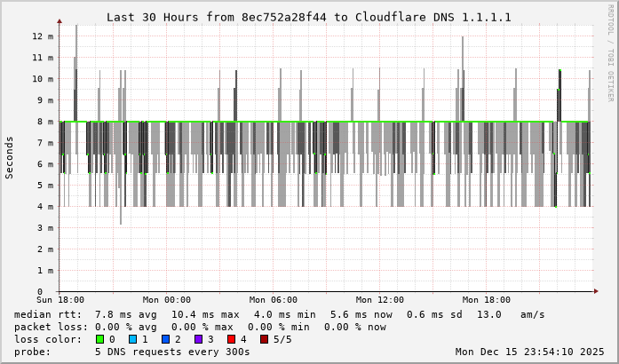619x364 pixels.
Task: Click the Mon 06:00 time axis label
Action: (x=273, y=300)
